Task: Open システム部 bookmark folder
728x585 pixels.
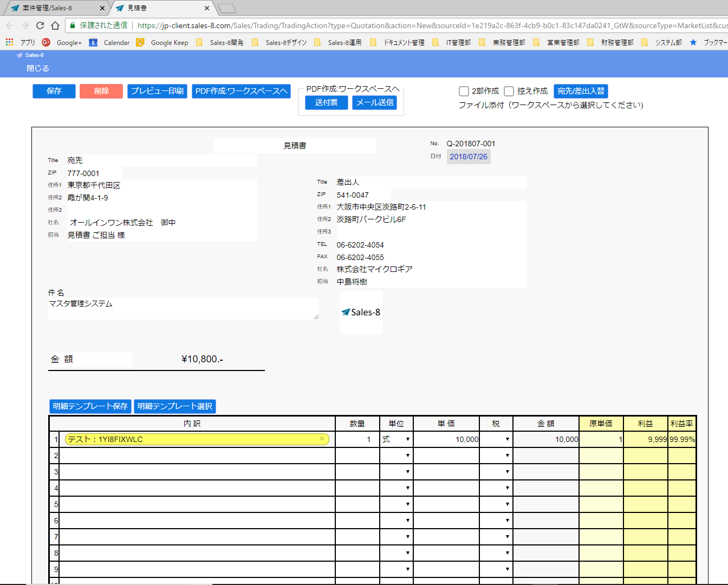Action: pos(662,42)
